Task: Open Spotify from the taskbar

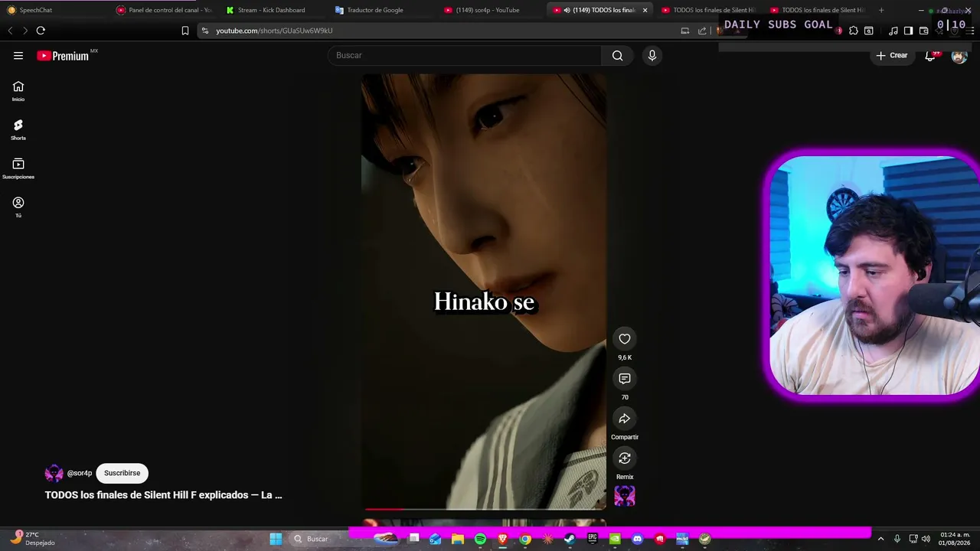Action: pyautogui.click(x=480, y=539)
